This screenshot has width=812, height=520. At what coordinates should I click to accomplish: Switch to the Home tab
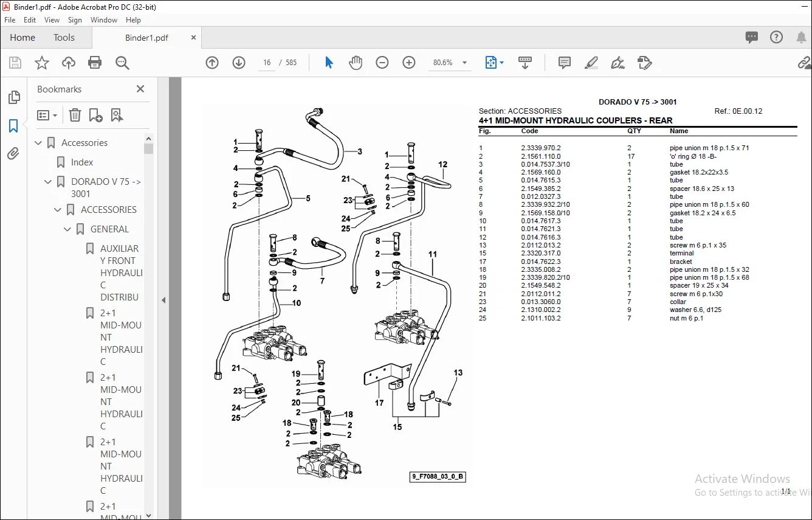[x=22, y=37]
